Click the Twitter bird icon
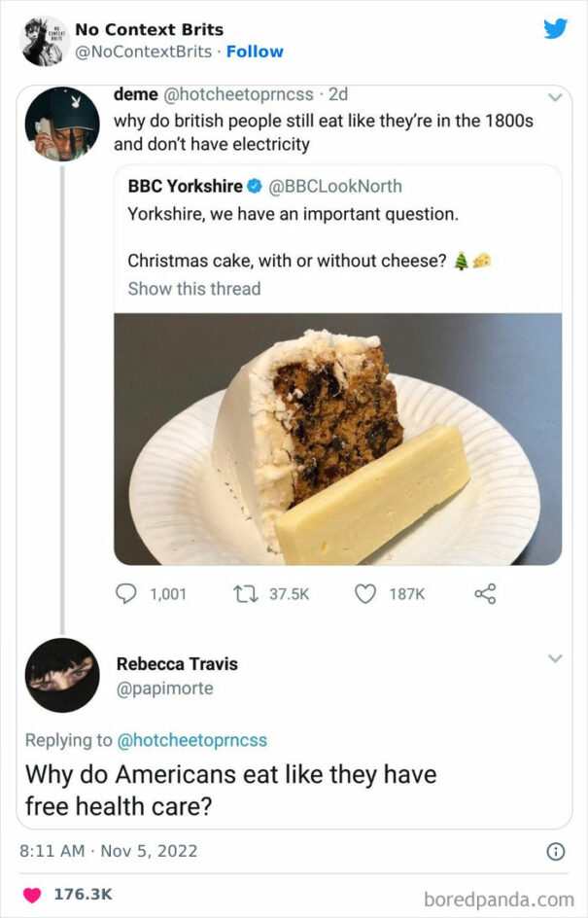This screenshot has width=588, height=918. pos(555,29)
